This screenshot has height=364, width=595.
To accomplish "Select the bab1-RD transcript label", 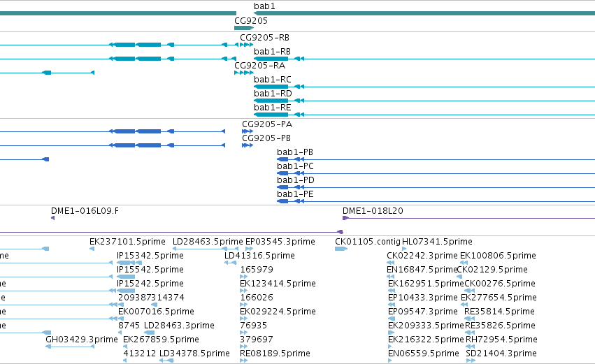I will (273, 94).
